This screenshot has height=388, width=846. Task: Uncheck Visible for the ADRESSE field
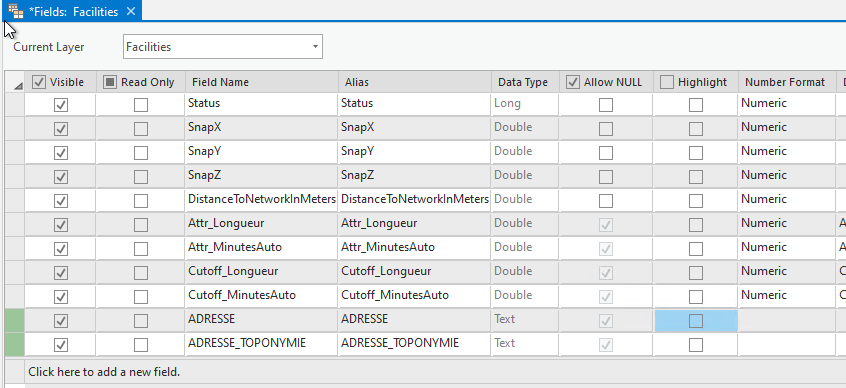[61, 321]
